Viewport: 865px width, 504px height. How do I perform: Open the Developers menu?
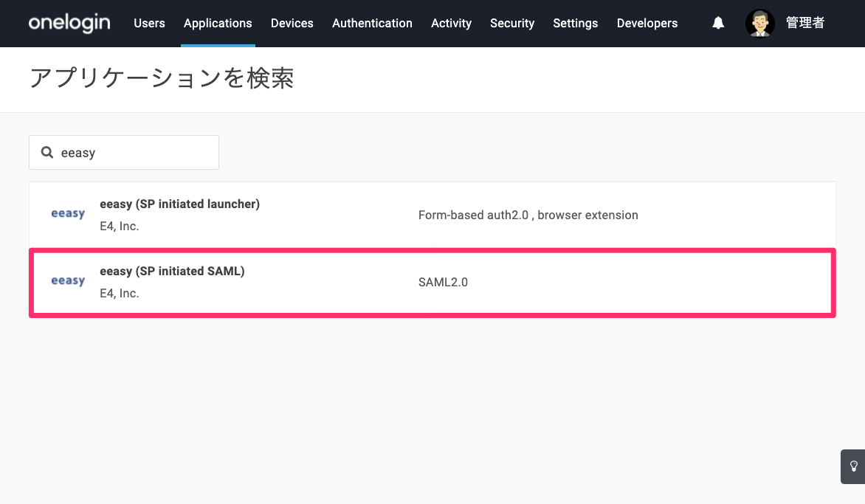(x=647, y=23)
